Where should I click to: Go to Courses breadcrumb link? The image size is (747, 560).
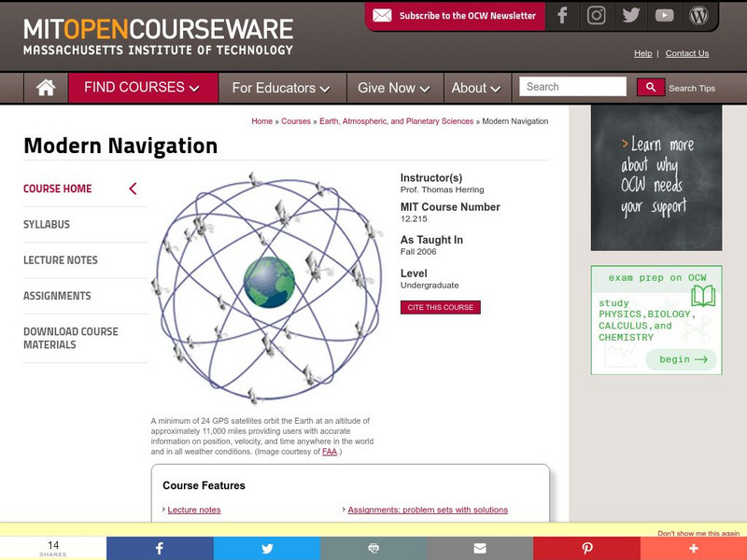point(296,121)
